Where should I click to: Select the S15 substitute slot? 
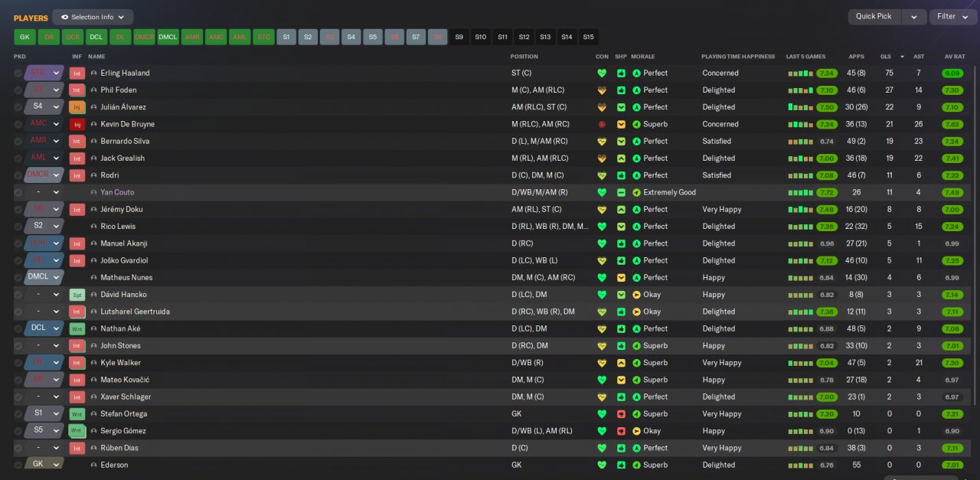pos(588,37)
